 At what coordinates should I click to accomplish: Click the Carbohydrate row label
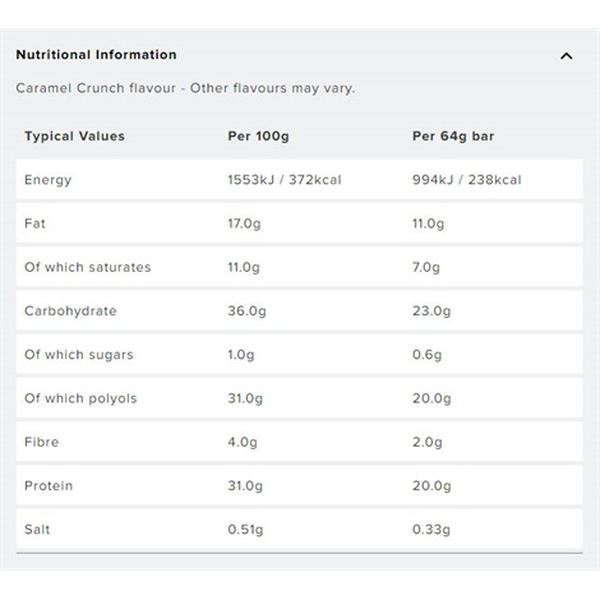pos(70,311)
